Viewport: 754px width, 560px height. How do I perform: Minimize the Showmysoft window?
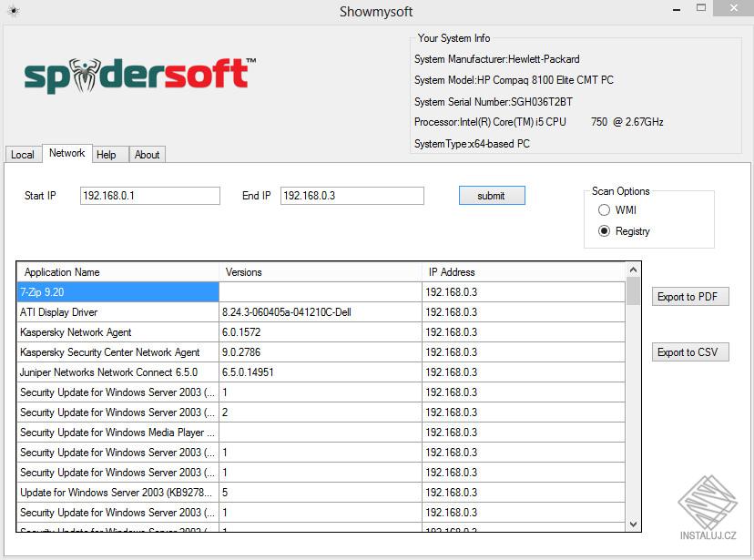(677, 10)
